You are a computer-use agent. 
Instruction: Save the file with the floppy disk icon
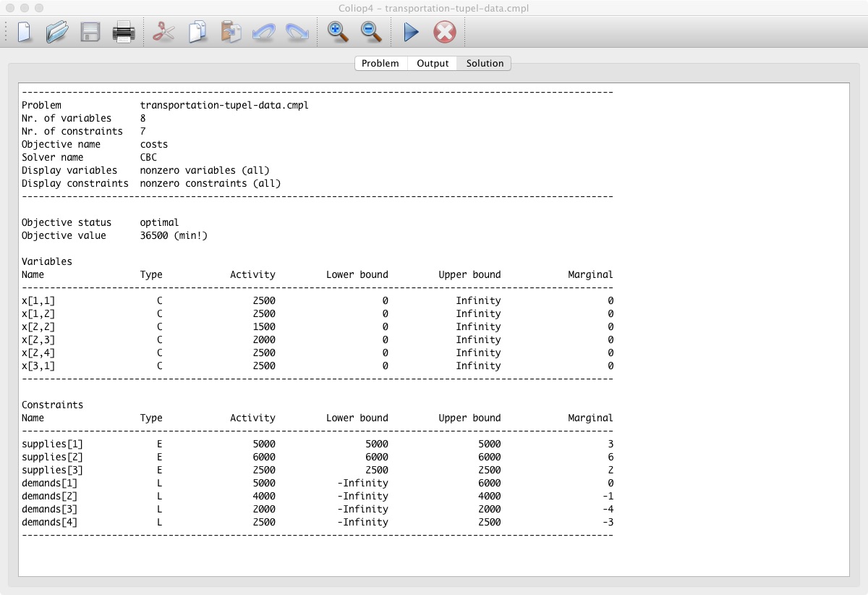(90, 33)
